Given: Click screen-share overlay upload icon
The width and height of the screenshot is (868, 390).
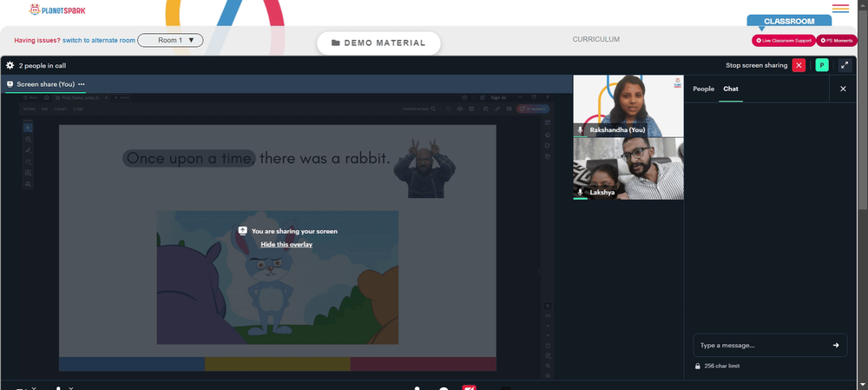Looking at the screenshot, I should 242,231.
